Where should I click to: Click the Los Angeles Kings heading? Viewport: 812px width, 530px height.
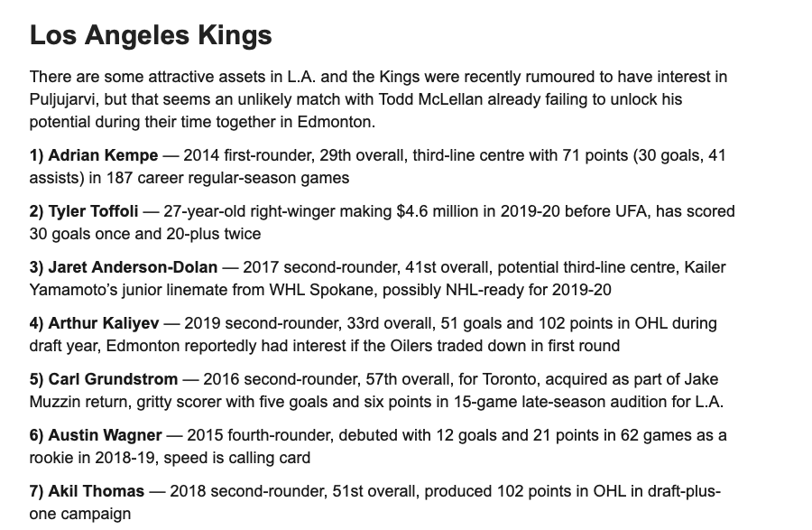151,36
